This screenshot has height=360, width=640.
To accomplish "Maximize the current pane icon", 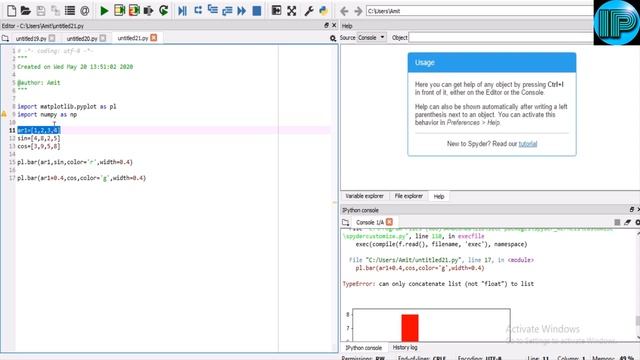I will [276, 11].
